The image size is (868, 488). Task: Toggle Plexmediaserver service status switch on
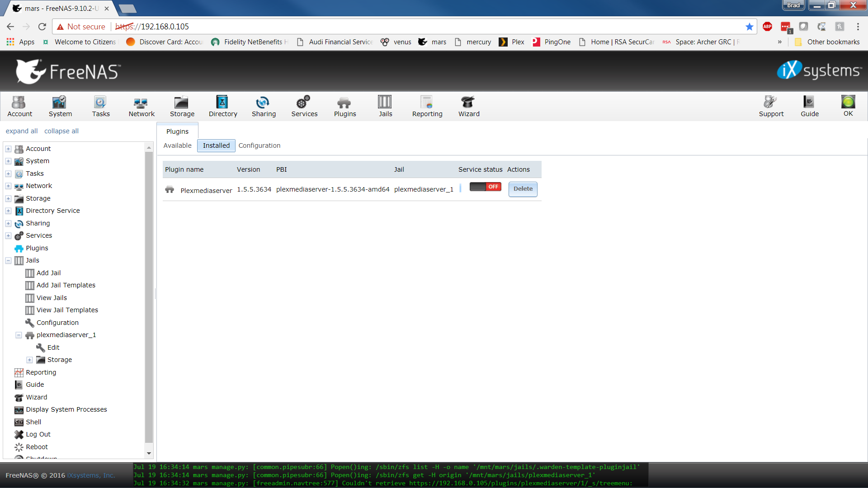tap(485, 187)
